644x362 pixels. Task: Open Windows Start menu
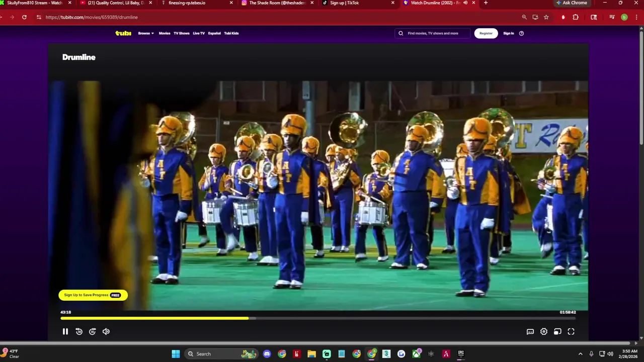[x=176, y=354]
